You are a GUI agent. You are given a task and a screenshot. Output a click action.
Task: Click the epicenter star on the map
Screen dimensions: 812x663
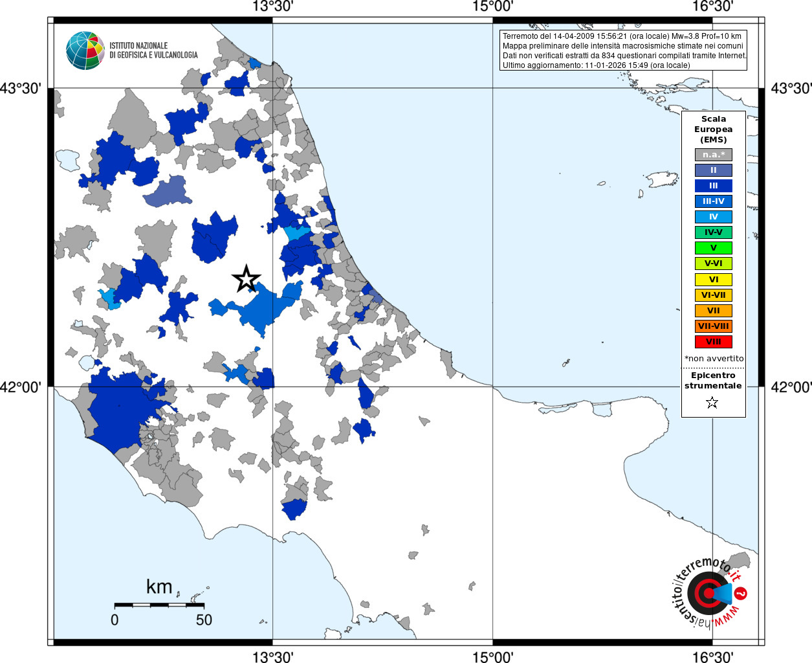246,278
